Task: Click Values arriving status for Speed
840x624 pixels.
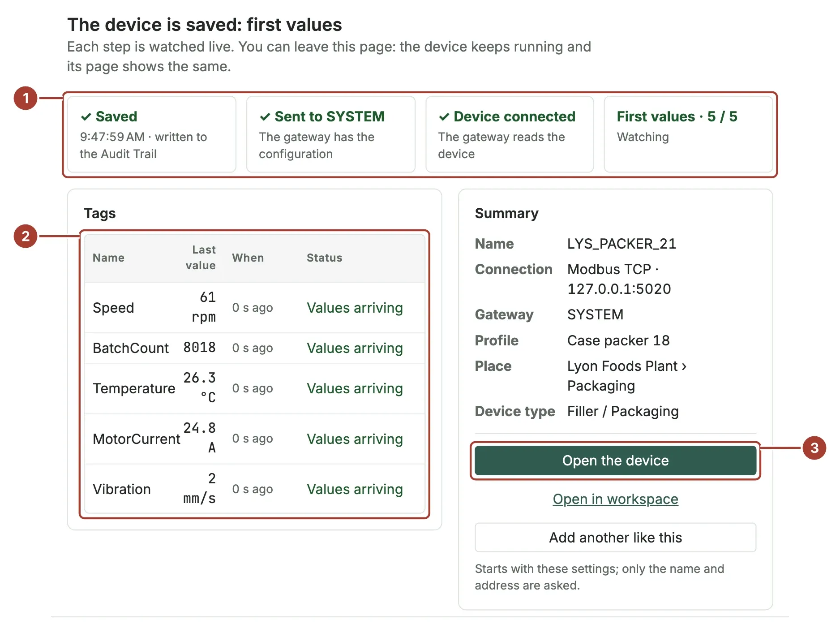Action: tap(355, 308)
